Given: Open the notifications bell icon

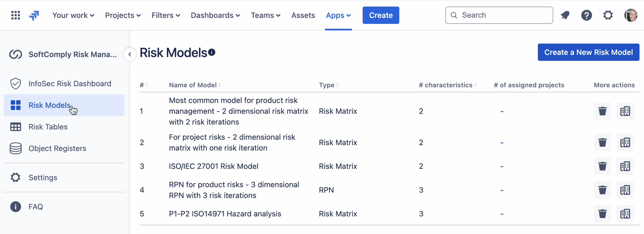Looking at the screenshot, I should point(565,15).
